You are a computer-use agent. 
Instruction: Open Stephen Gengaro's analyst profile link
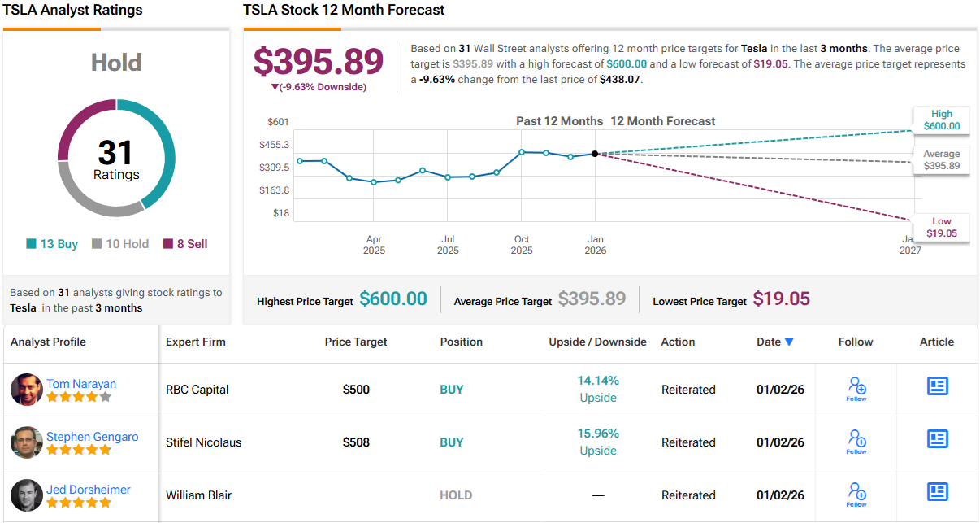(92, 437)
